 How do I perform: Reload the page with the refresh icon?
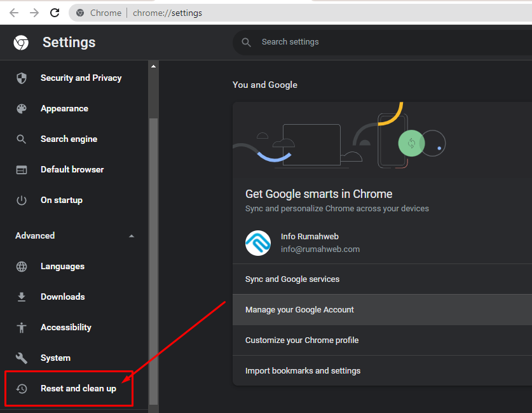55,13
